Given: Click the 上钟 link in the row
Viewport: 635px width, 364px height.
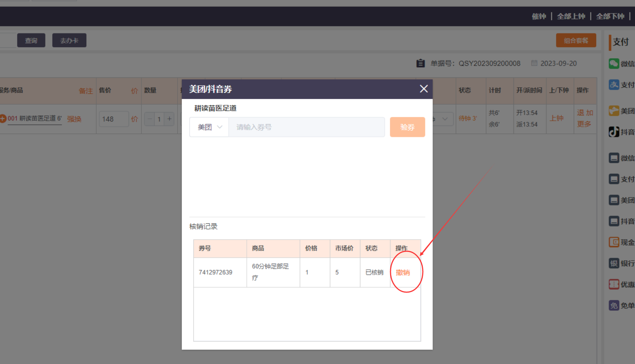Looking at the screenshot, I should 557,118.
